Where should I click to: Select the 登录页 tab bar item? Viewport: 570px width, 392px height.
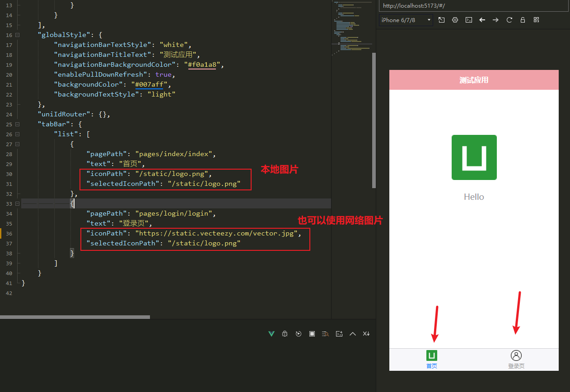click(x=516, y=360)
